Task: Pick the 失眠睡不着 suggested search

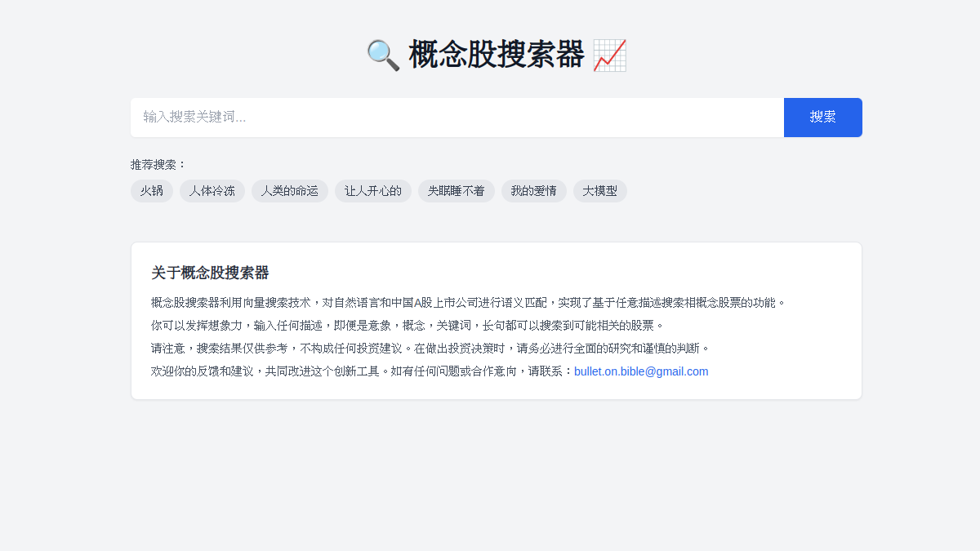Action: [457, 191]
